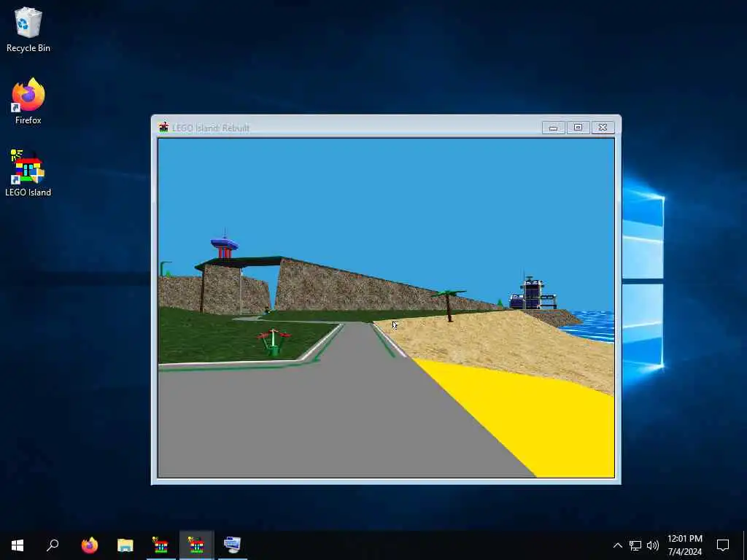
Task: Click the LEGO Island: Rebuilt title bar icon
Action: coord(164,127)
